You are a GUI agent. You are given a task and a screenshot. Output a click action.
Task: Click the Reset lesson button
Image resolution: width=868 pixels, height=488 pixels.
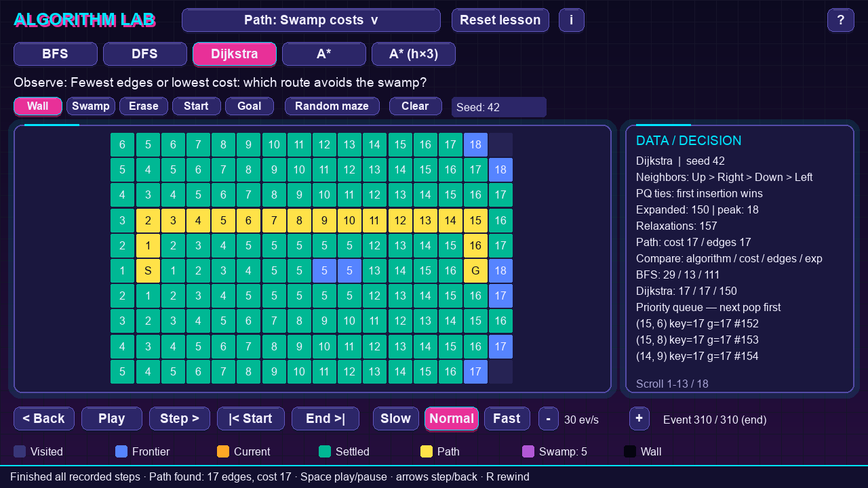tap(500, 20)
